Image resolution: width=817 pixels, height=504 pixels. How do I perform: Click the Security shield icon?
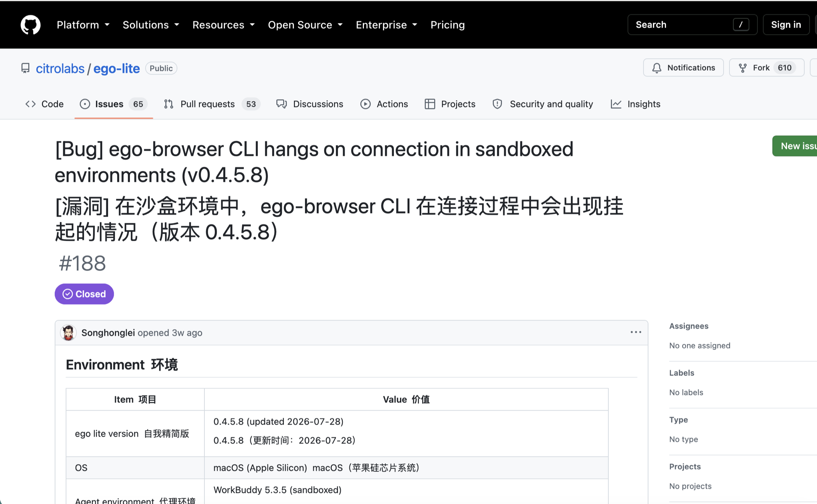497,104
